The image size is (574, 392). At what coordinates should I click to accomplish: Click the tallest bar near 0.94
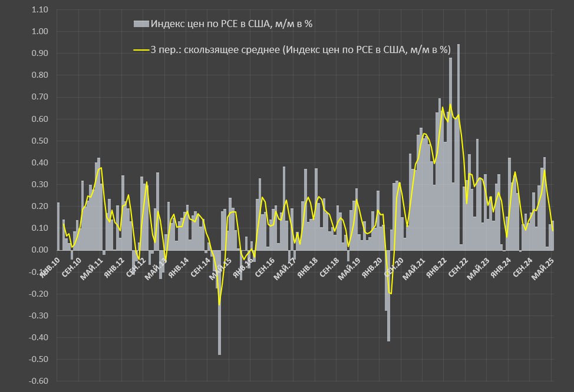click(458, 147)
